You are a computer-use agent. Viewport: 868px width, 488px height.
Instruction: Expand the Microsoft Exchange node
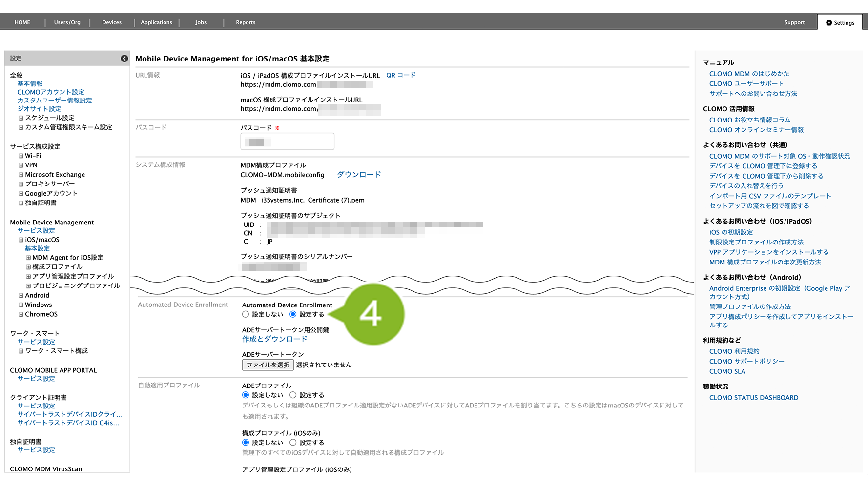[21, 175]
